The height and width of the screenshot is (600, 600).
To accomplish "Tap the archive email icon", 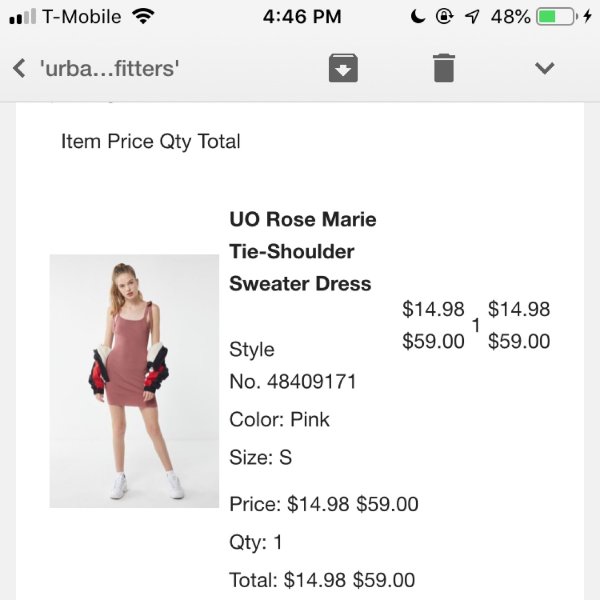I will [343, 68].
